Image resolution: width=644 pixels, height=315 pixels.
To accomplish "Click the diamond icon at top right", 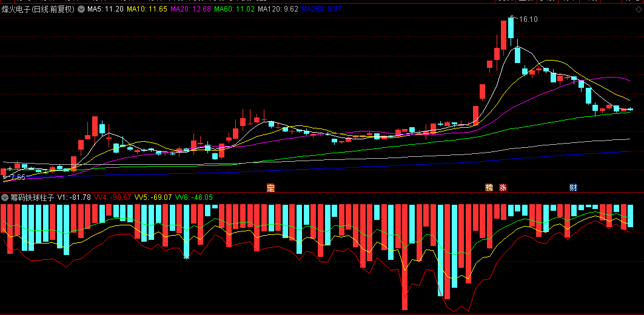I will pyautogui.click(x=637, y=9).
